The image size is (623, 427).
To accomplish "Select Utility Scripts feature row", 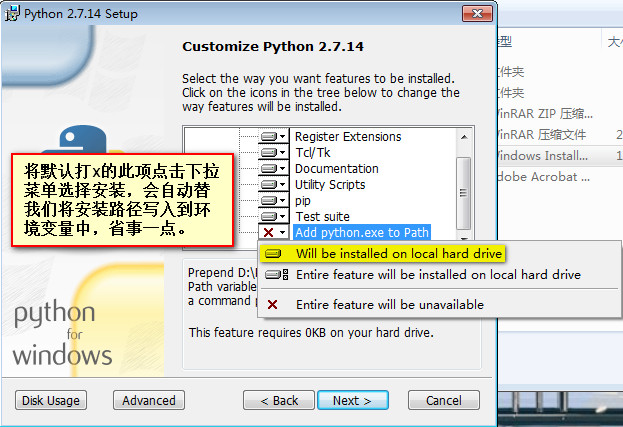I will tap(330, 184).
